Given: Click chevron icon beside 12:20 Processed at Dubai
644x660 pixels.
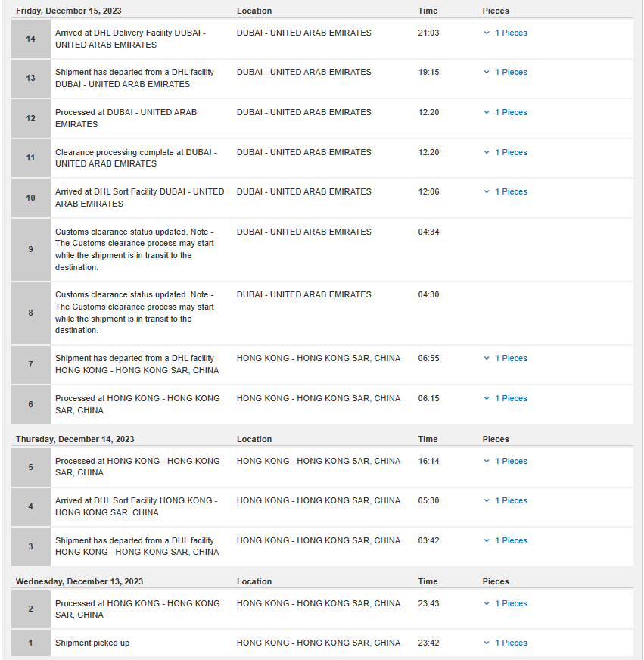Looking at the screenshot, I should [x=487, y=112].
